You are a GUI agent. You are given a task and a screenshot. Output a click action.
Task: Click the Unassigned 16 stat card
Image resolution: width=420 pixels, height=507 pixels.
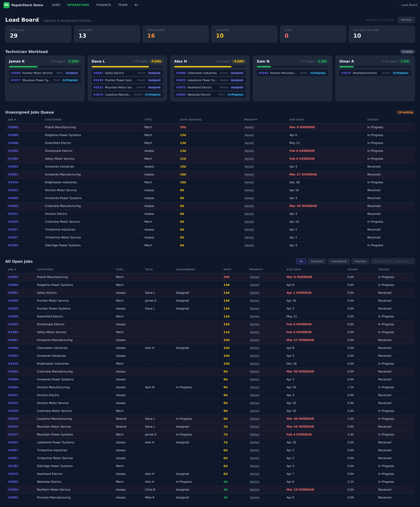tap(175, 34)
